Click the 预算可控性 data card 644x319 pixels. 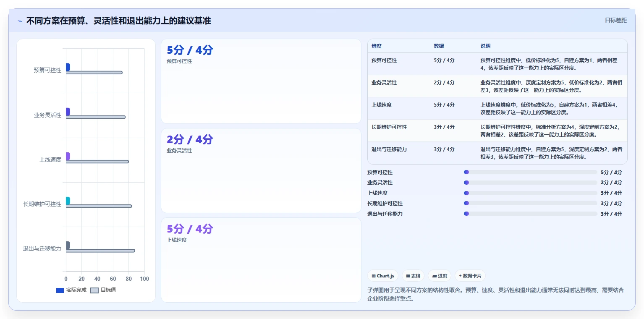coord(261,81)
